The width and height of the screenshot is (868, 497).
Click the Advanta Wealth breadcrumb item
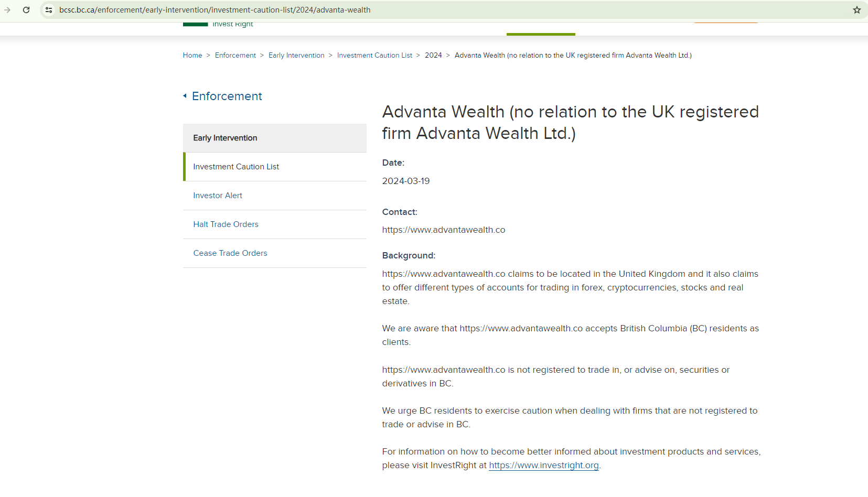coord(573,56)
